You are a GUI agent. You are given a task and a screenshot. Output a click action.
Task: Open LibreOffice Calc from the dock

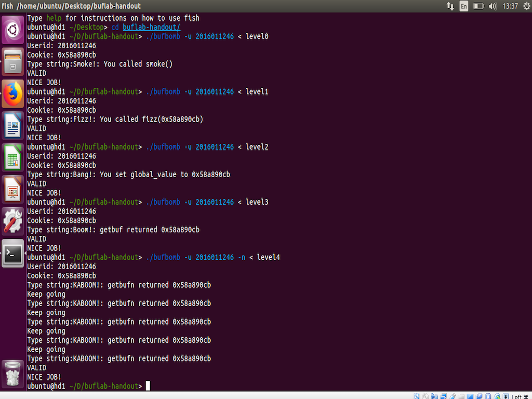click(x=13, y=157)
